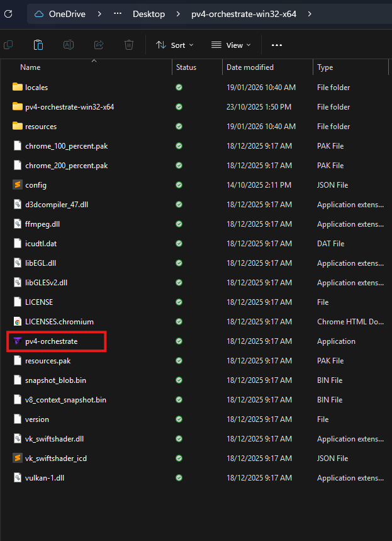Go to OneDrive in the breadcrumb
This screenshot has width=392, height=541.
coord(67,14)
